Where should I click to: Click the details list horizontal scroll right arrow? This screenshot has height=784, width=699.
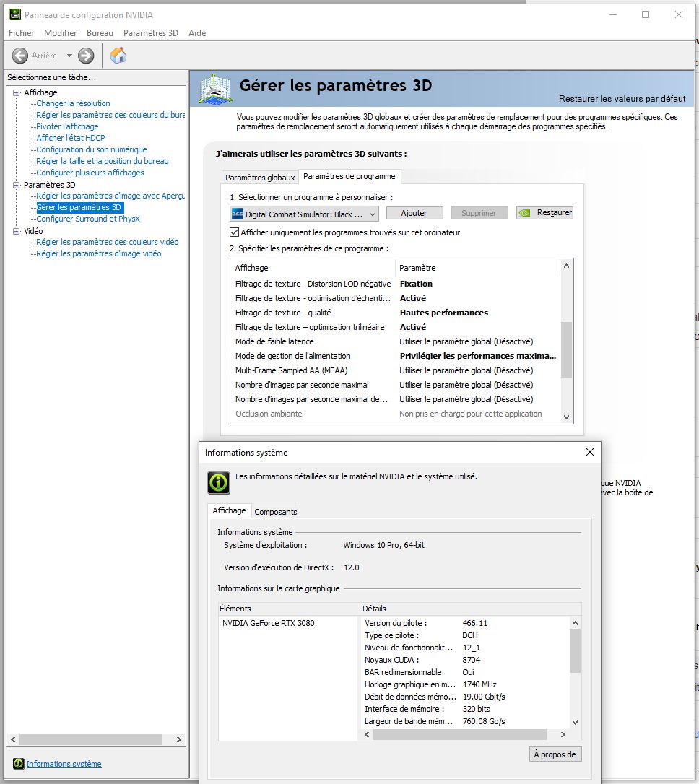(x=563, y=734)
